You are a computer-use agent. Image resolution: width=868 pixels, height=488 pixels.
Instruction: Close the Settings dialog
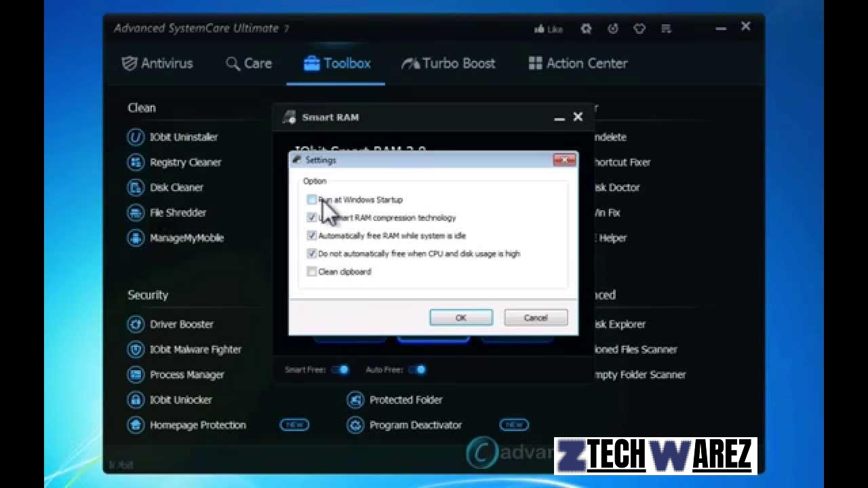(x=564, y=159)
